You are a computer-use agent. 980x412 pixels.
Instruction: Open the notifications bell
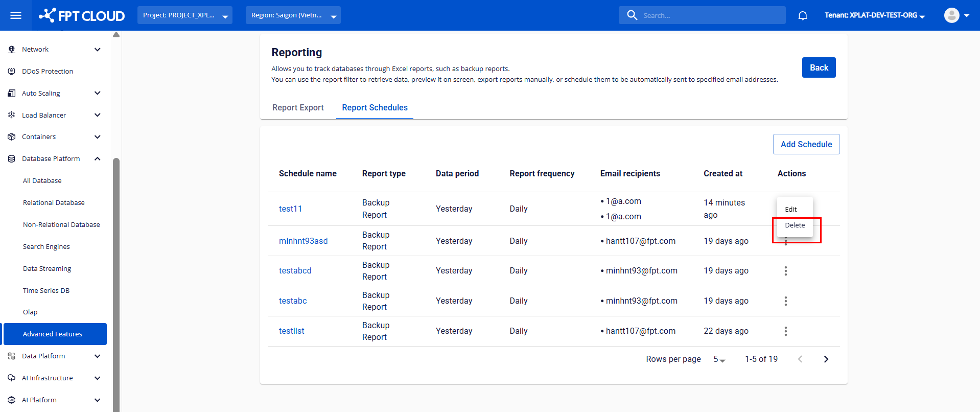(803, 15)
